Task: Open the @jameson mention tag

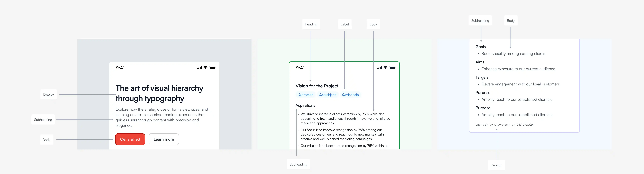Action: coord(305,95)
